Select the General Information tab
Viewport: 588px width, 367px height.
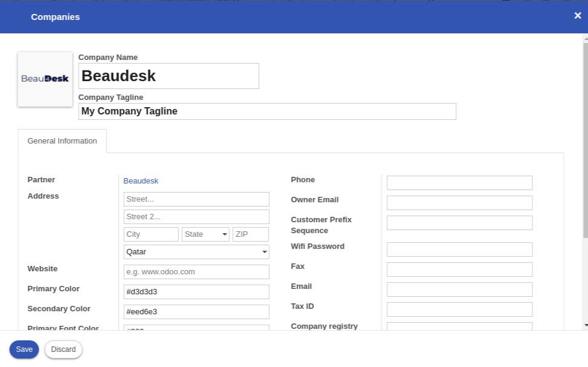pos(62,141)
